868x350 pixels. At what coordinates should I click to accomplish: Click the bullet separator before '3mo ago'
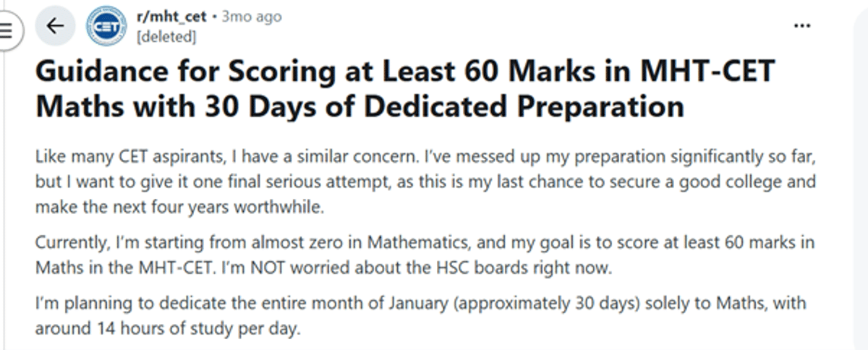(x=214, y=17)
